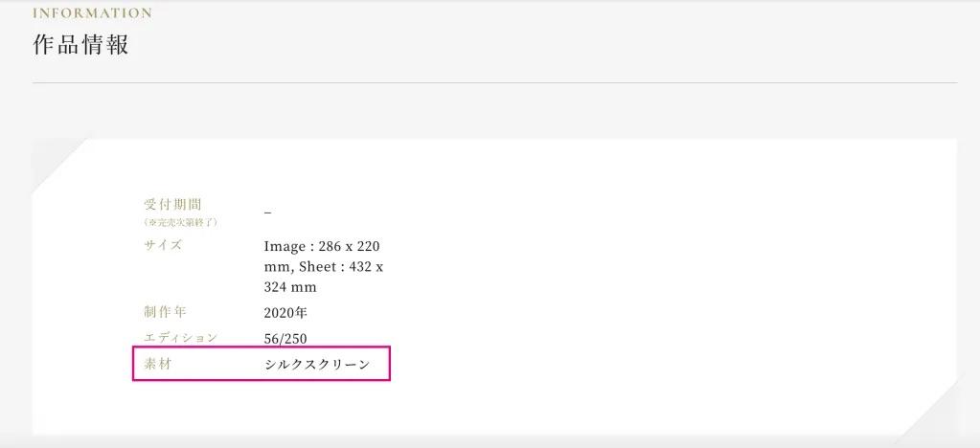Click the horizontal divider under 作品情報
980x448 pixels.
[x=494, y=83]
